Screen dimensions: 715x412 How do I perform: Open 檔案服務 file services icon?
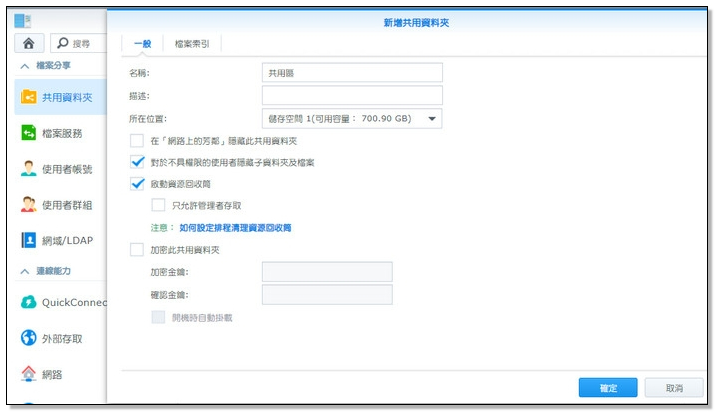[x=29, y=133]
